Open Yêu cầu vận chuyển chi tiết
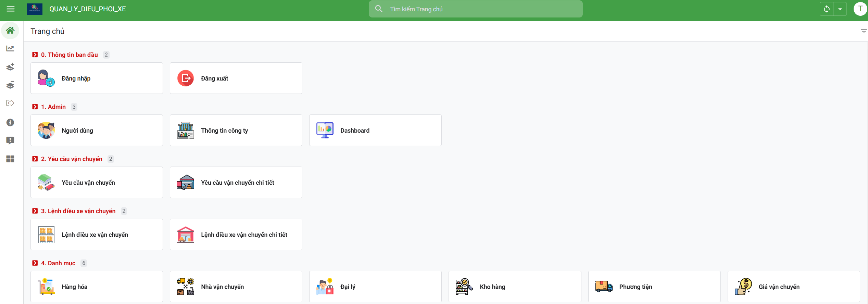868x304 pixels. tap(236, 182)
